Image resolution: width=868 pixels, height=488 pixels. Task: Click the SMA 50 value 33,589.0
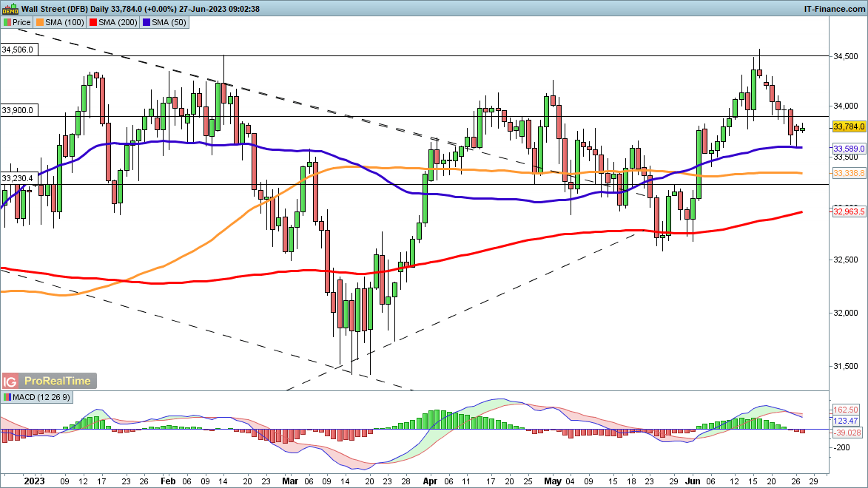(849, 149)
